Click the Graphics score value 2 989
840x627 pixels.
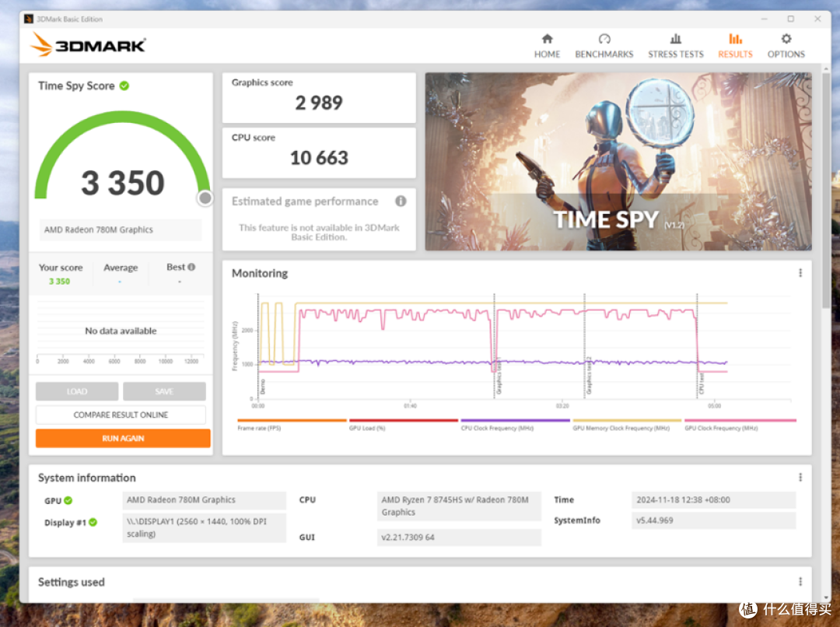click(x=319, y=103)
